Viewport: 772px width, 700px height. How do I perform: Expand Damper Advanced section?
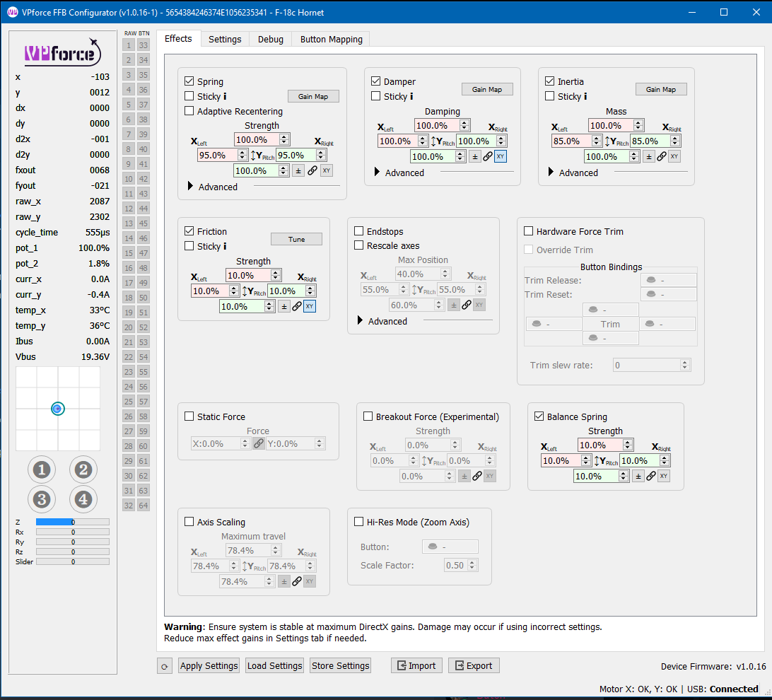tap(377, 172)
